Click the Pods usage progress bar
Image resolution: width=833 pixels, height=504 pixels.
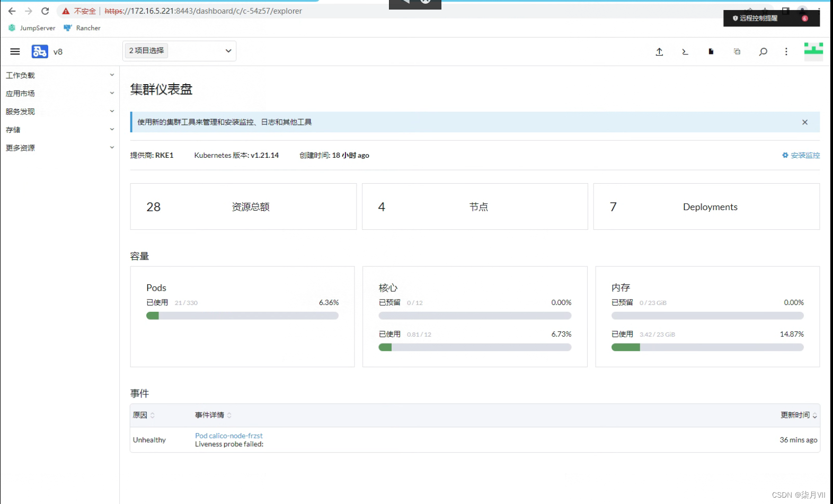(x=242, y=316)
